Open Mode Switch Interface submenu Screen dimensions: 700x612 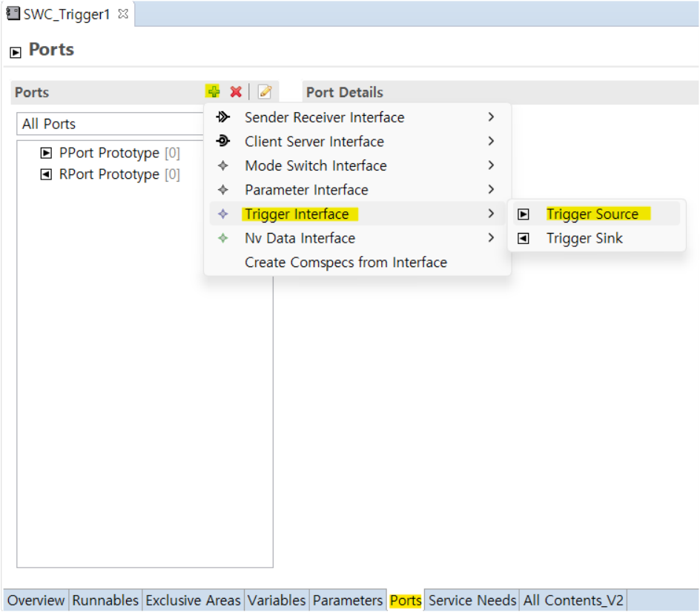pos(357,165)
